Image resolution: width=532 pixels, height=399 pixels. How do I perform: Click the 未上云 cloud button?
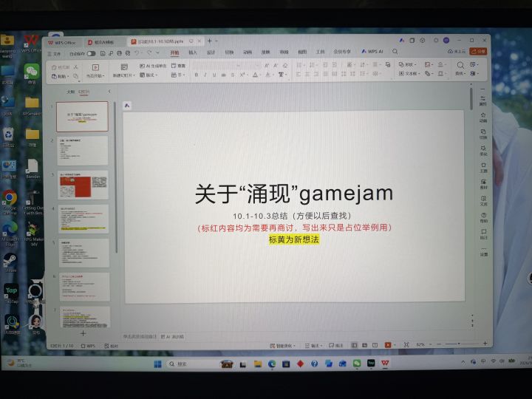point(457,51)
